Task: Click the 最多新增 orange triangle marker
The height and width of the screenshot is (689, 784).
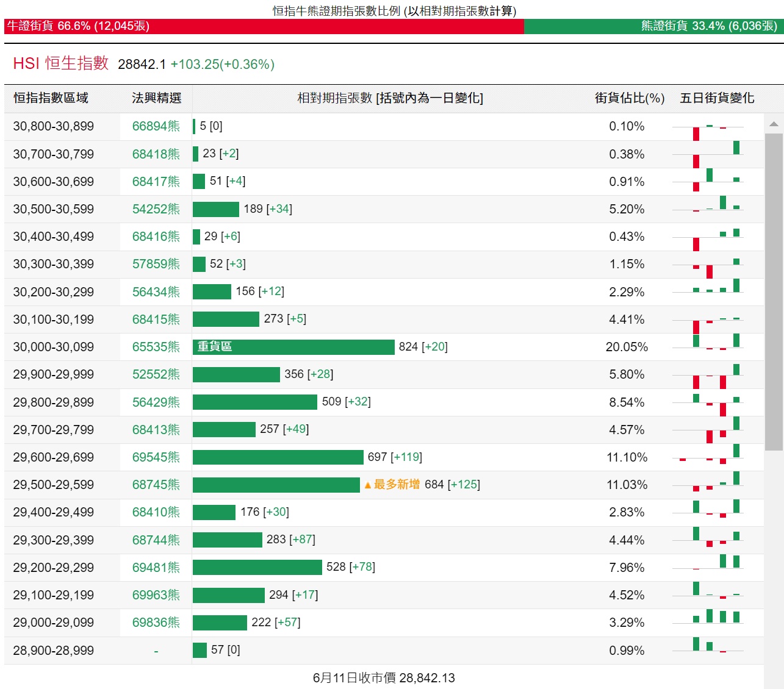Action: (x=368, y=485)
